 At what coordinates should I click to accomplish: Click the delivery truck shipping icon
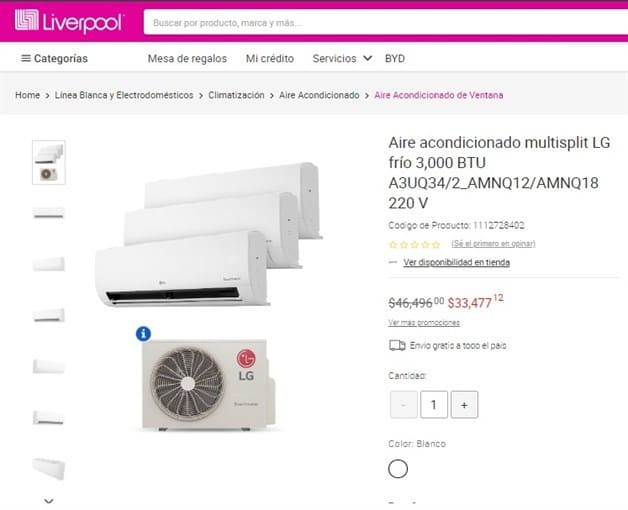(x=397, y=345)
